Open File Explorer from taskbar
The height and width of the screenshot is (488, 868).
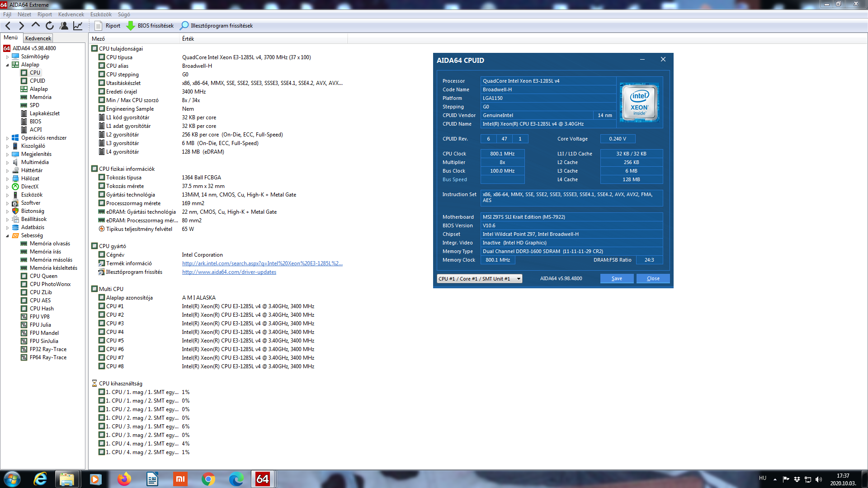click(x=67, y=479)
